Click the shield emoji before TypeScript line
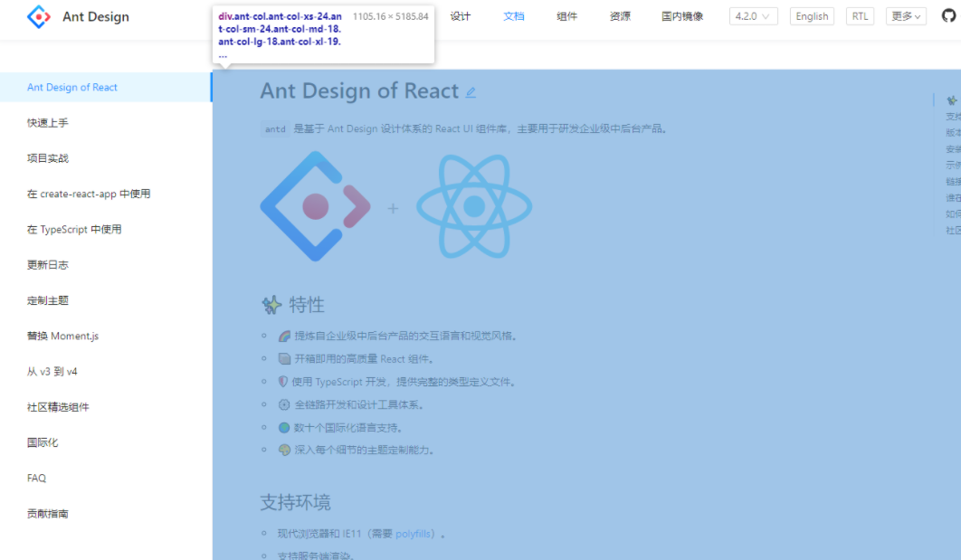The image size is (961, 560). coord(282,382)
